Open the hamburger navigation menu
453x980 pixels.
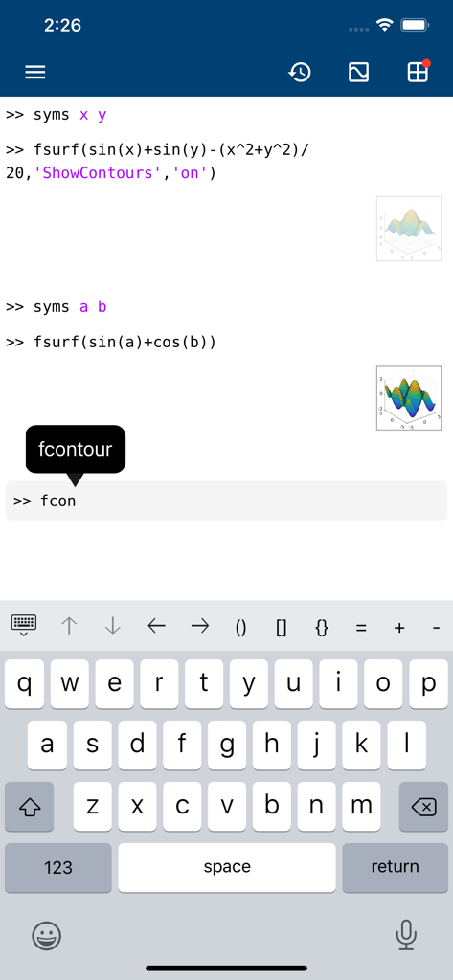coord(35,73)
